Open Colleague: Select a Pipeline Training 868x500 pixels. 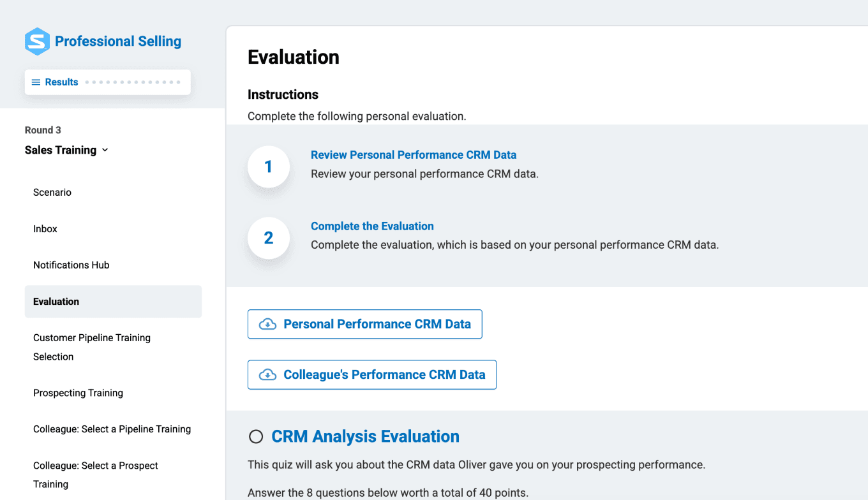112,429
